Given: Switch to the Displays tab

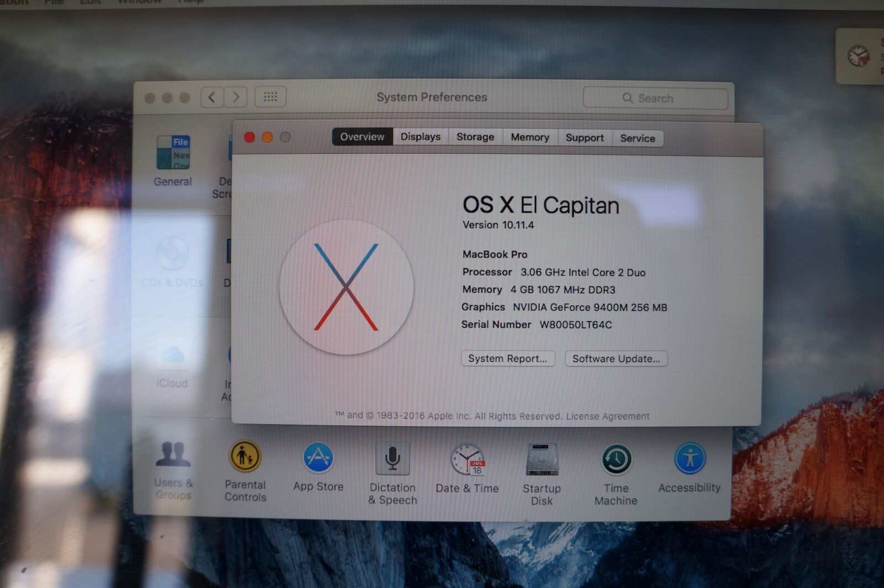Looking at the screenshot, I should pyautogui.click(x=420, y=136).
